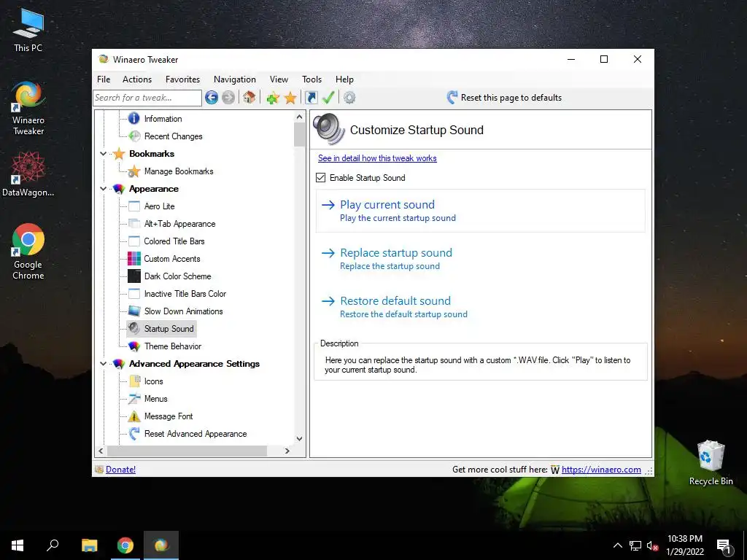747x560 pixels.
Task: Click the tree vertical scrollbar up arrow
Action: click(x=299, y=117)
